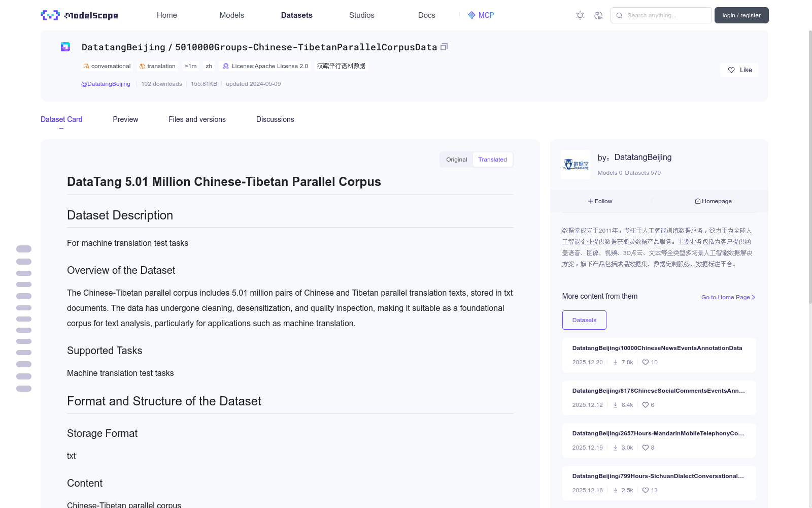Click the 'Dataset Description' heading
The height and width of the screenshot is (508, 812).
[x=120, y=215]
